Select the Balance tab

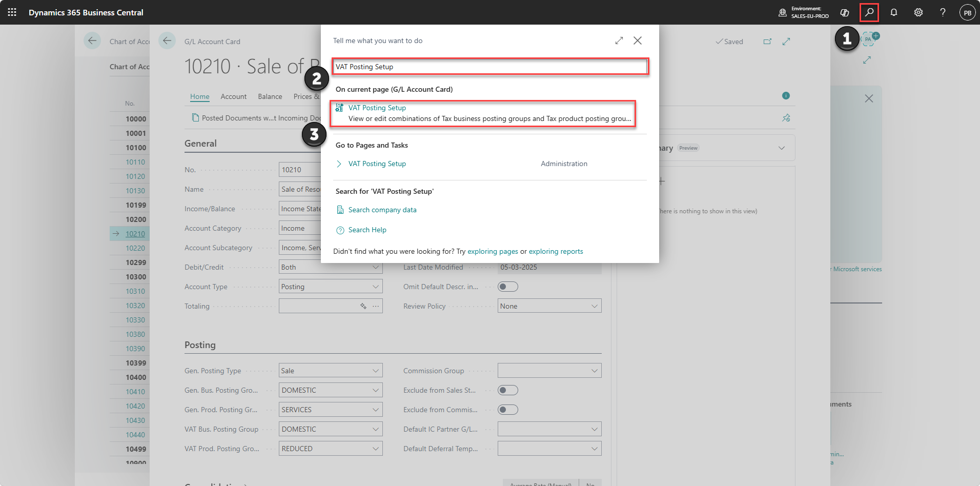[270, 96]
